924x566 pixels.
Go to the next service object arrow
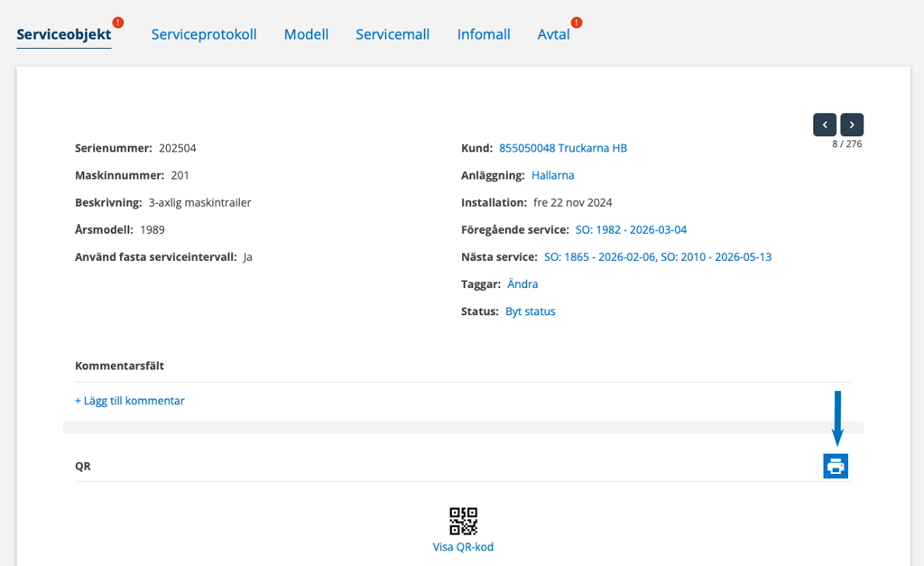click(852, 125)
